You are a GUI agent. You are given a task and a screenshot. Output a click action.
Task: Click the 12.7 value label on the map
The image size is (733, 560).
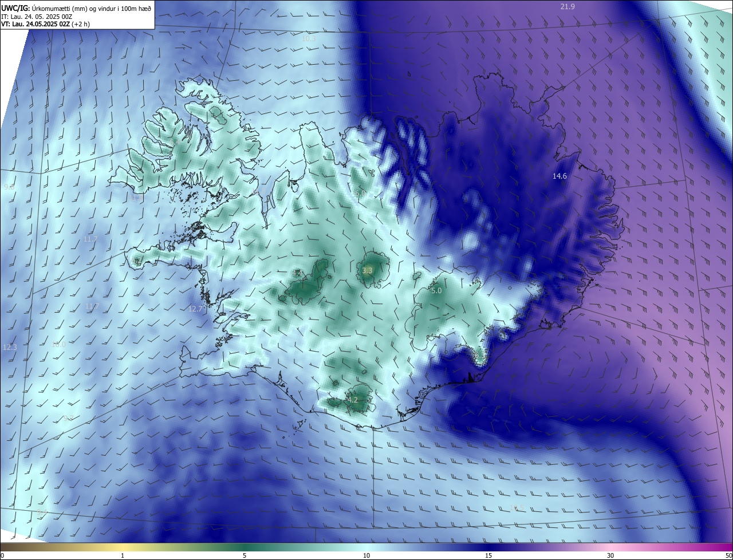pos(196,309)
